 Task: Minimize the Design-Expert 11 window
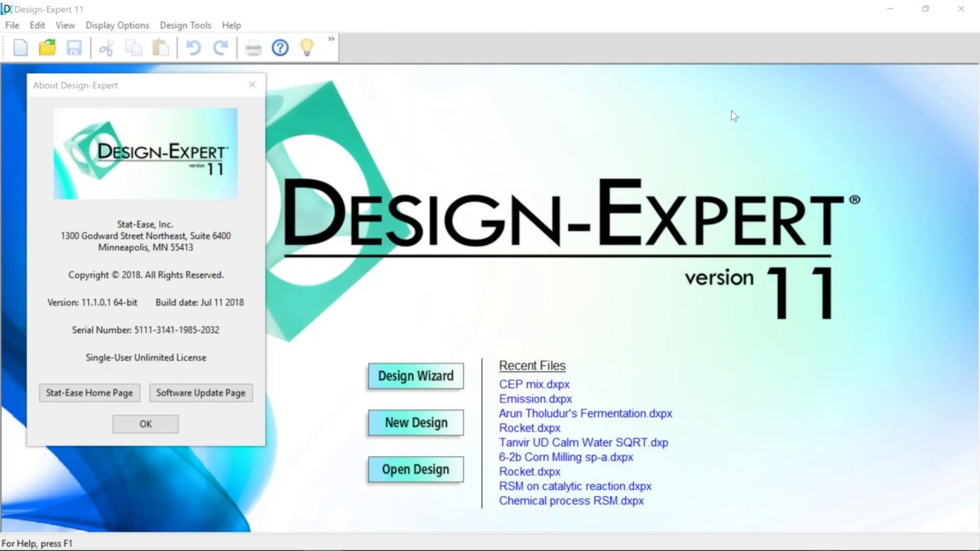click(890, 9)
